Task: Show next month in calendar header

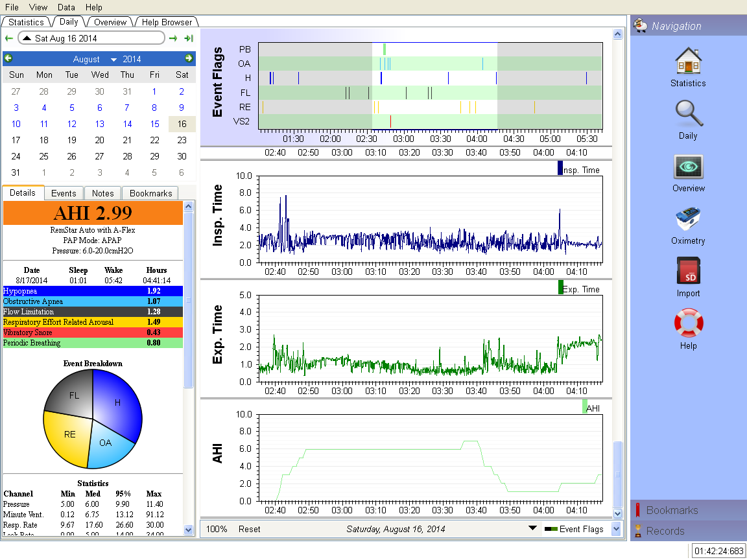Action: click(x=189, y=58)
